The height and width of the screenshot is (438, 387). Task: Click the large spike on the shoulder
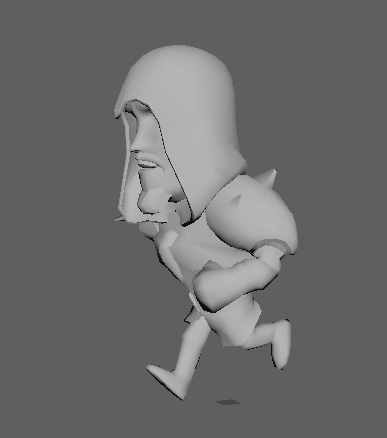pos(269,179)
